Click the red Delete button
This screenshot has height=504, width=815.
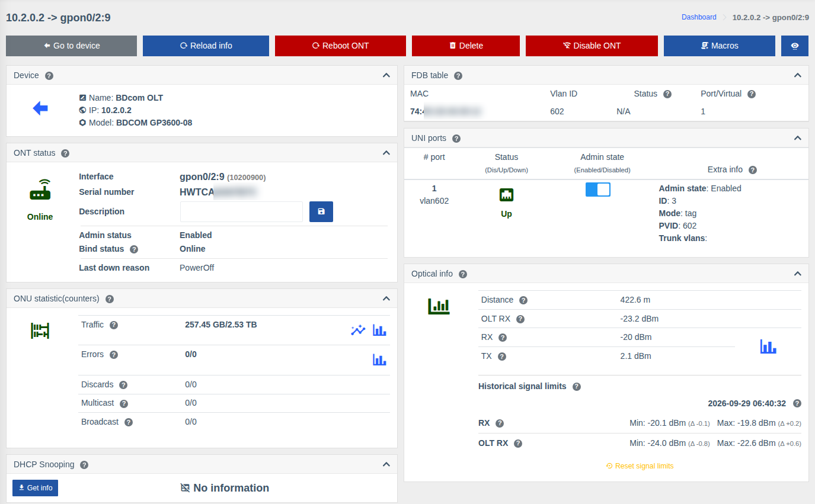pos(466,46)
